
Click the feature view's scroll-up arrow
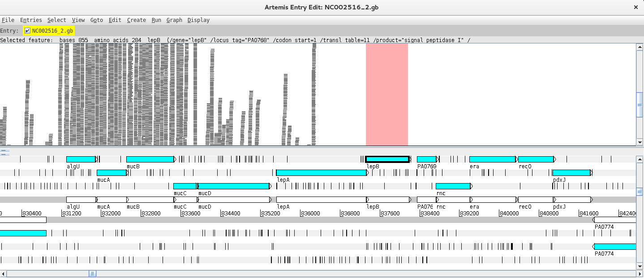coord(640,159)
